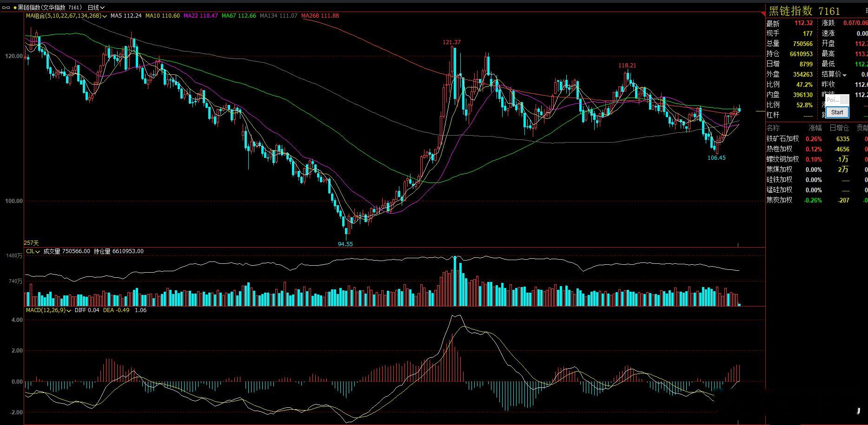Viewport: 868px width, 425px height.
Task: Click the 成交量 750566.00 readout
Action: pyautogui.click(x=66, y=251)
